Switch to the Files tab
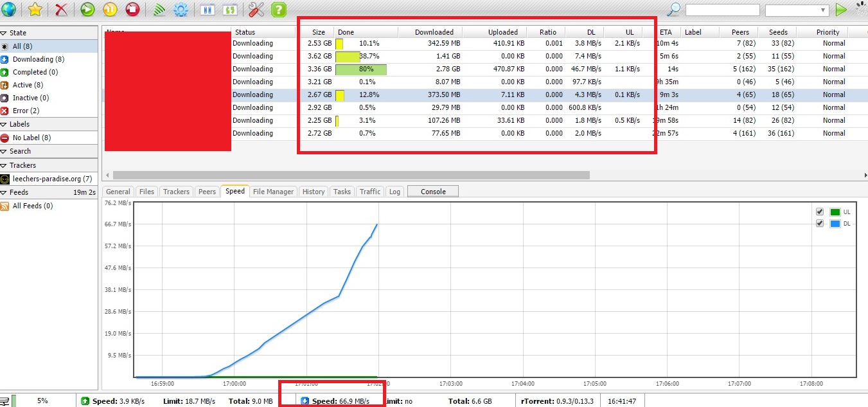This screenshot has width=868, height=407. click(x=147, y=192)
